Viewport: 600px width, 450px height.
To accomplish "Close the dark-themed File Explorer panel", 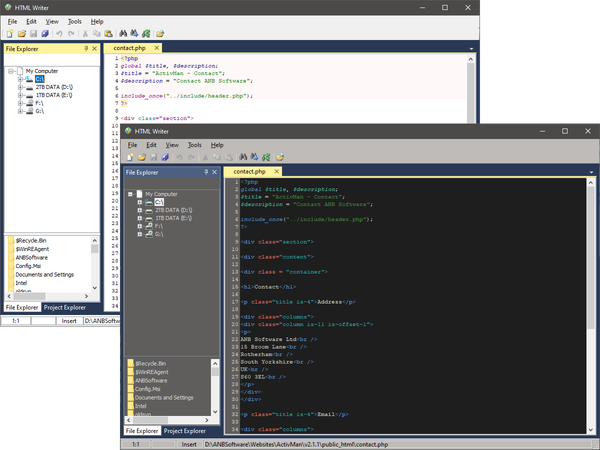I will click(x=215, y=172).
